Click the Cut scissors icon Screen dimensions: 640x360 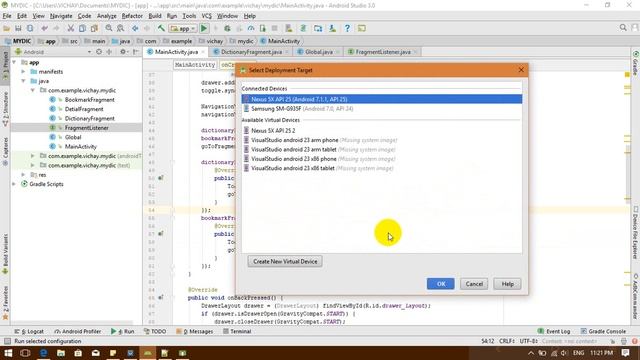[71, 28]
